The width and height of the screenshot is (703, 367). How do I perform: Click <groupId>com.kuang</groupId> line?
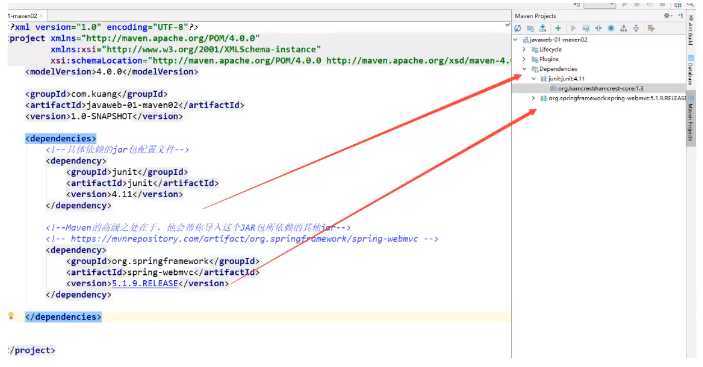coord(96,94)
